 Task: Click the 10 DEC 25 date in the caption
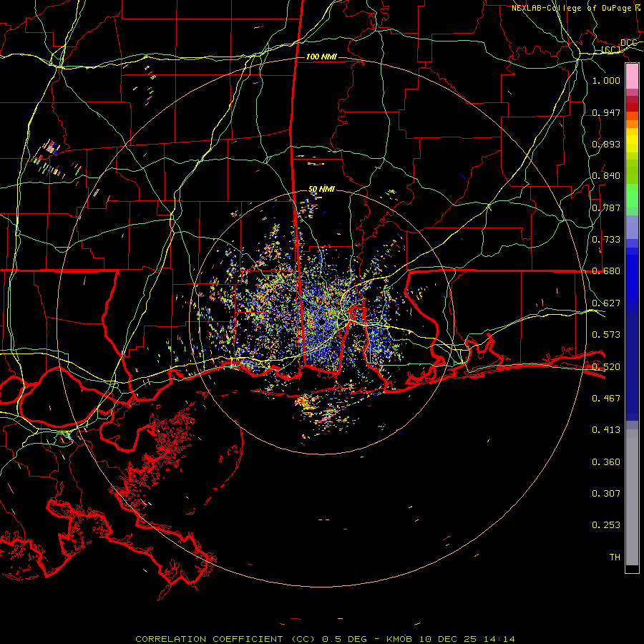tap(448, 639)
